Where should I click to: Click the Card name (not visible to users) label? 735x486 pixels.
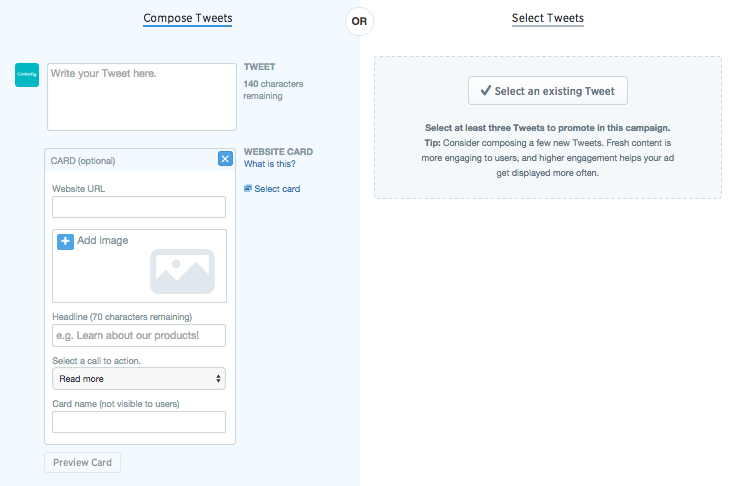coord(116,404)
